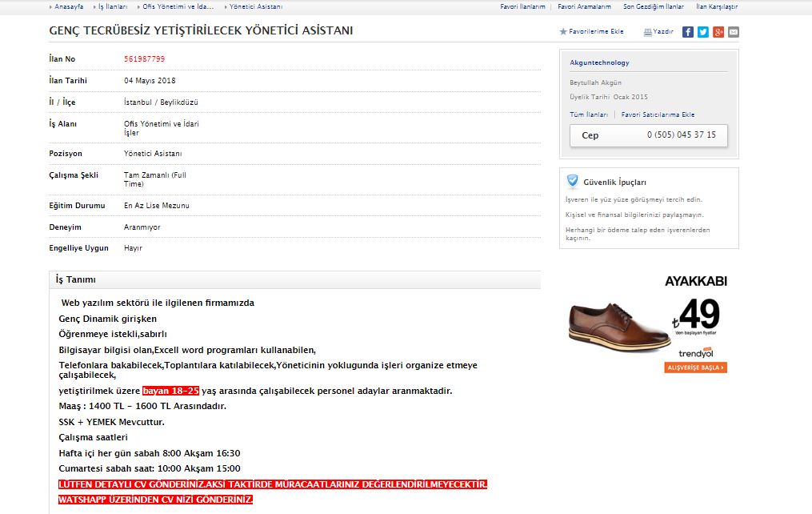Click ALIŞVERİŞE BAŞLA button in ad
812x514 pixels.
coord(695,367)
